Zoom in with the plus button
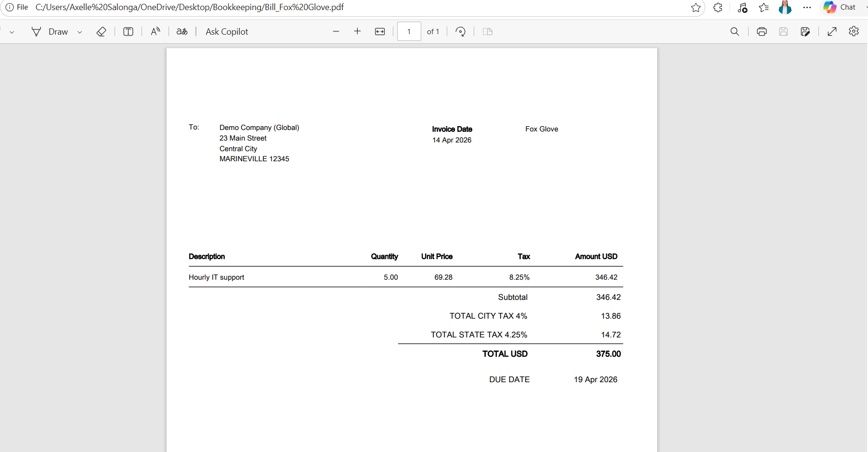This screenshot has width=868, height=452. [x=357, y=32]
